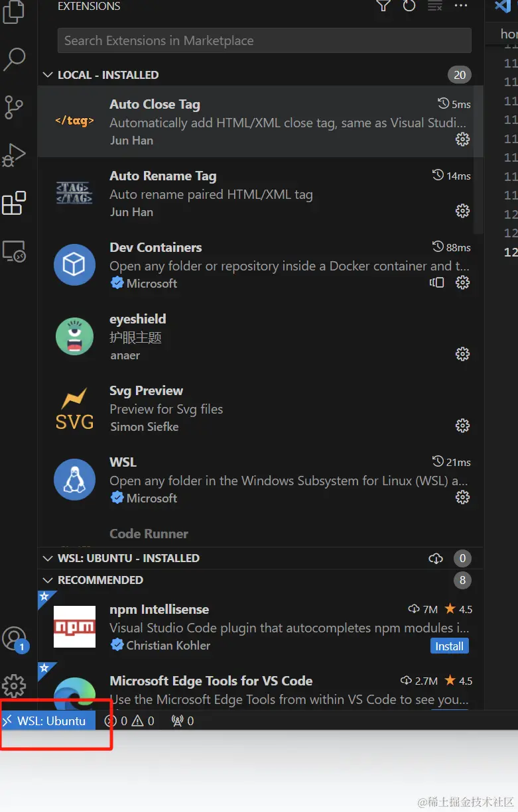Open errors and warnings status indicator
Image resolution: width=518 pixels, height=812 pixels.
tap(129, 721)
